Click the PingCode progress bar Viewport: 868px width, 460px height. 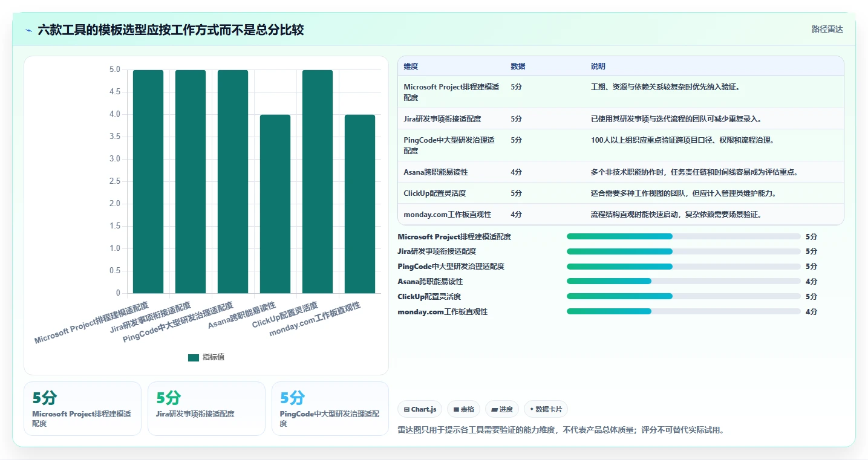(684, 267)
